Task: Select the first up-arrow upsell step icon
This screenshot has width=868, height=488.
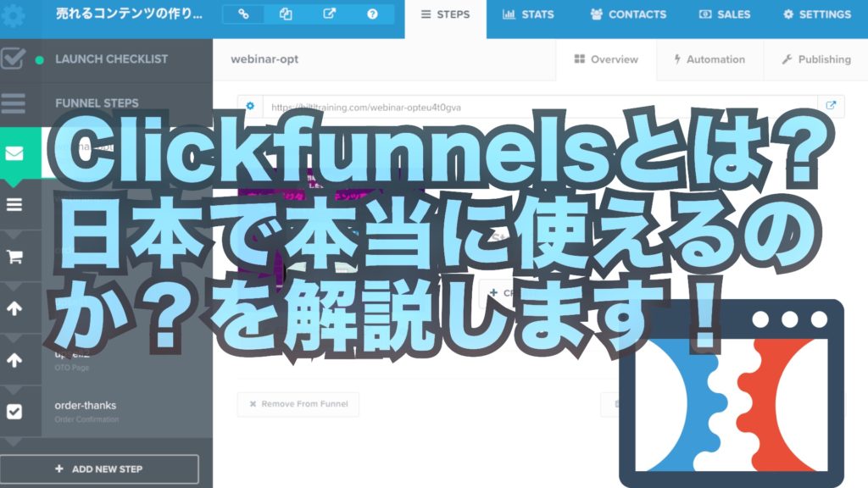Action: 14,308
